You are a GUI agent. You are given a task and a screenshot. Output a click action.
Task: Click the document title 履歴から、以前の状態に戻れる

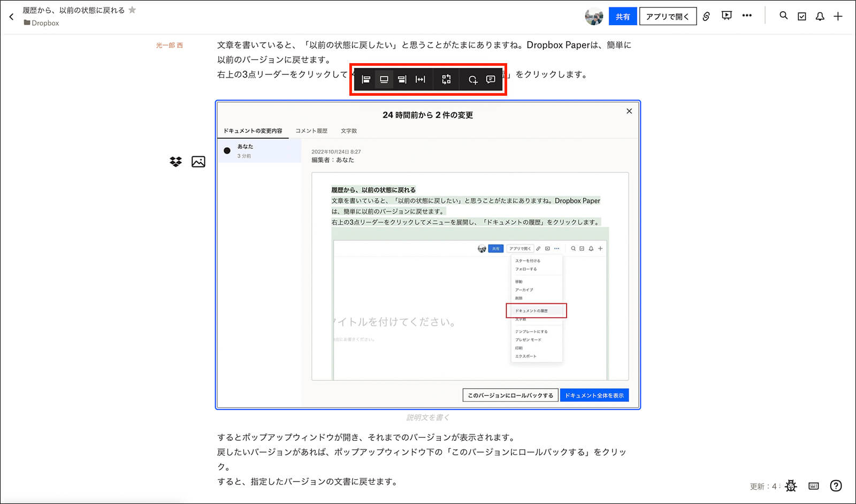74,10
